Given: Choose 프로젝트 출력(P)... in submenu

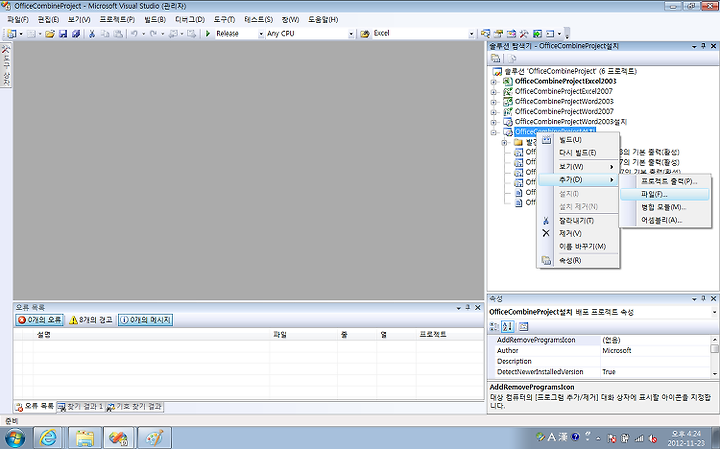Looking at the screenshot, I should (x=664, y=181).
